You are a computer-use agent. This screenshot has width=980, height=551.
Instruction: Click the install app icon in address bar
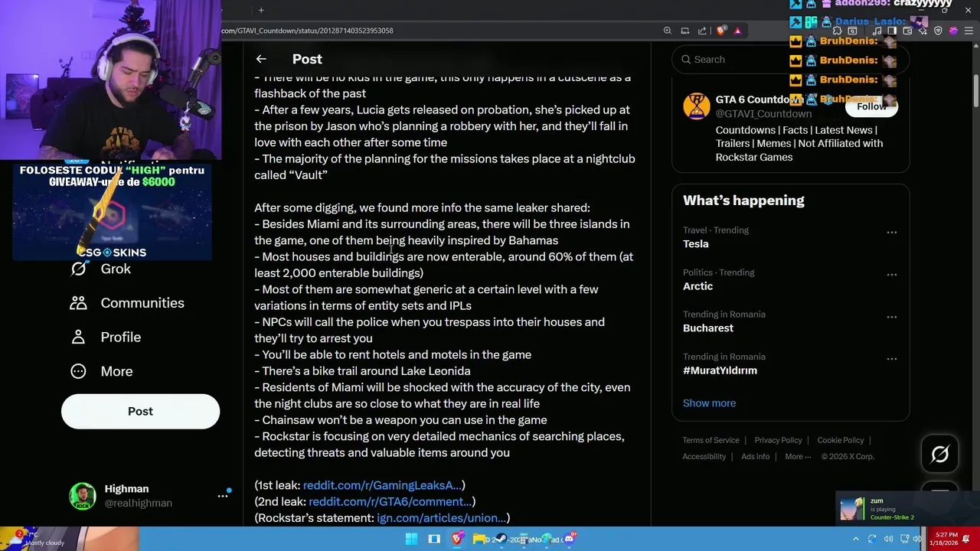point(685,31)
